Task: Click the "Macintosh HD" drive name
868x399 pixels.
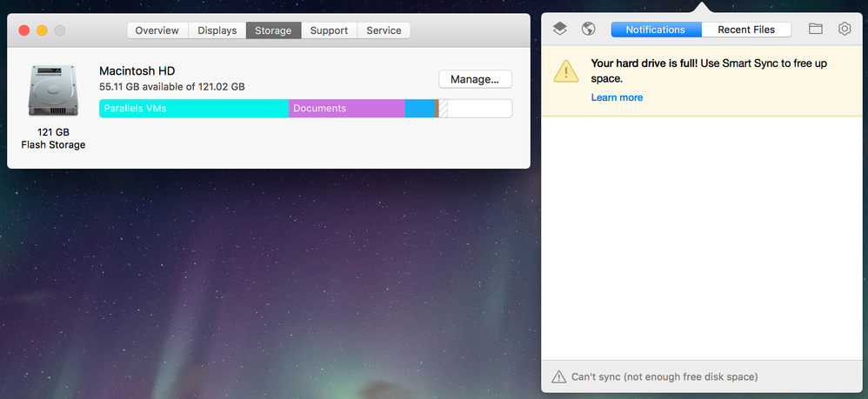Action: [137, 70]
